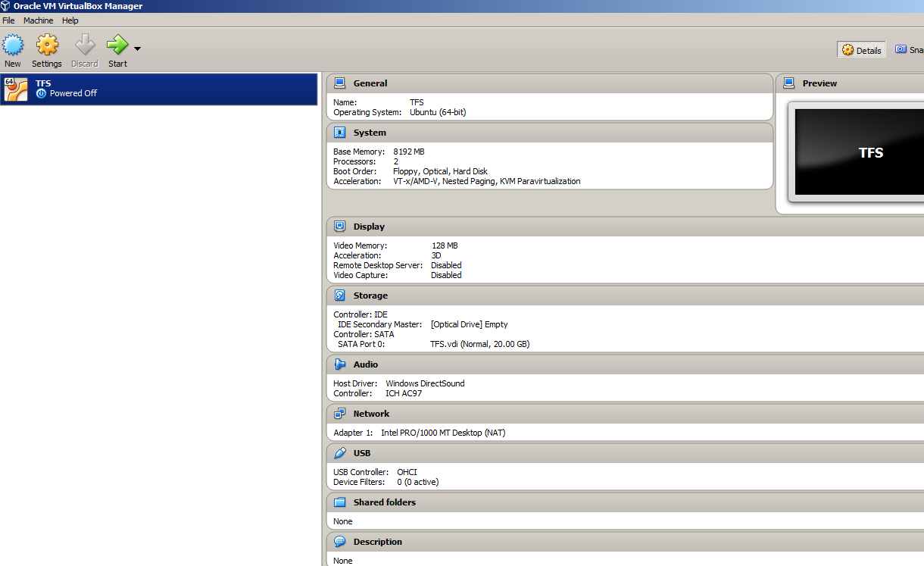The height and width of the screenshot is (566, 924).
Task: Click the Display section icon
Action: tap(340, 227)
